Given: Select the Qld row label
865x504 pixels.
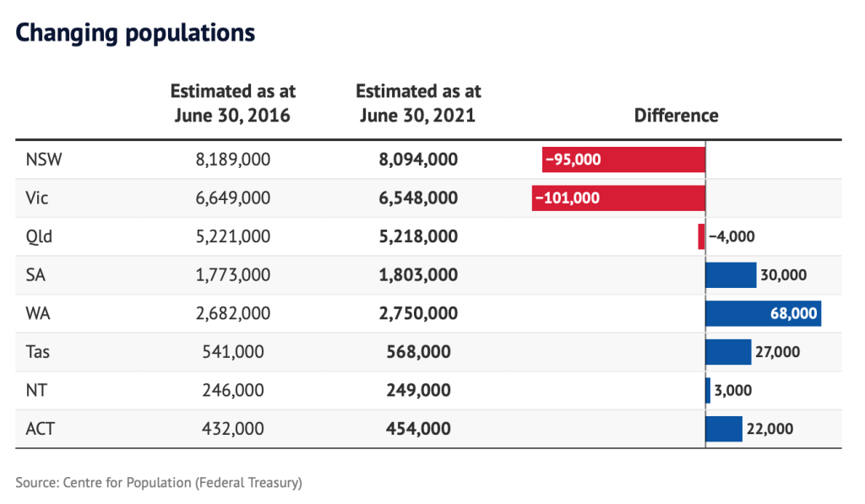Looking at the screenshot, I should pos(40,236).
